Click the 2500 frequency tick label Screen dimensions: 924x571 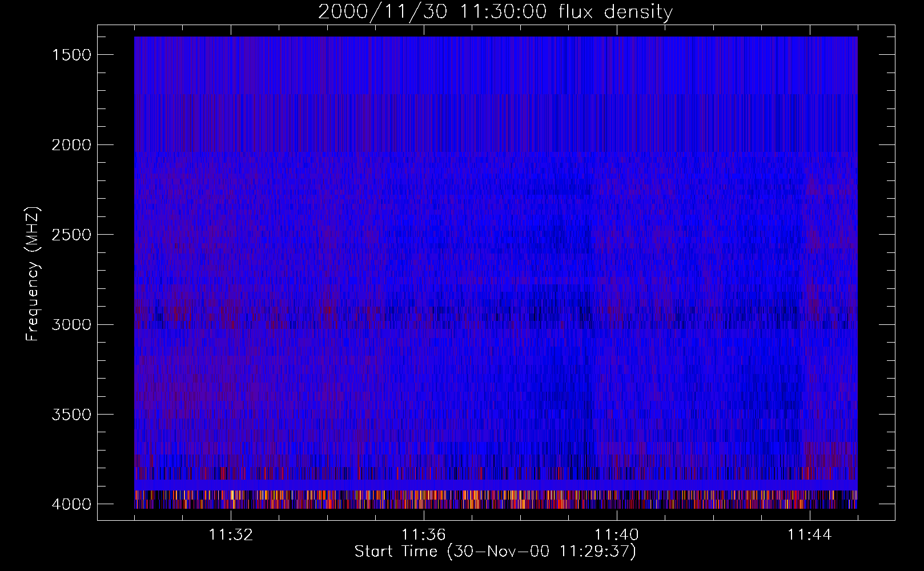[x=71, y=235]
